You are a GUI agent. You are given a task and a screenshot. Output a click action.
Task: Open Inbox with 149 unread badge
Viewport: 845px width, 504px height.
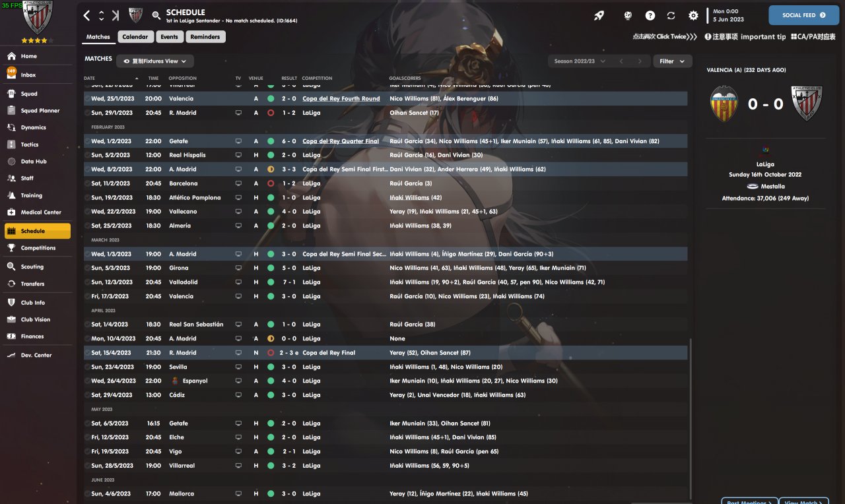pyautogui.click(x=38, y=75)
